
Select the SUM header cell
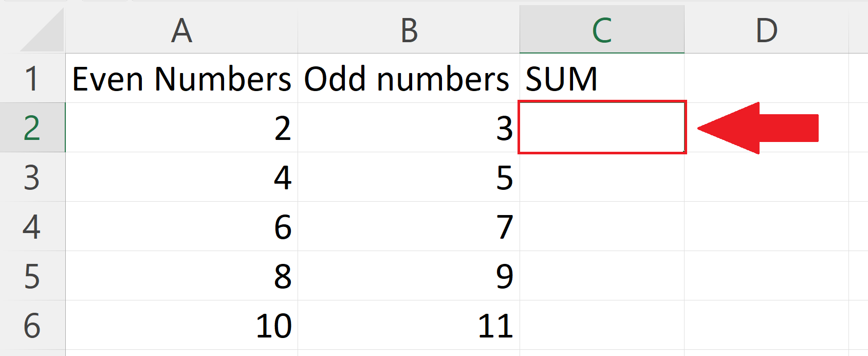(x=601, y=78)
